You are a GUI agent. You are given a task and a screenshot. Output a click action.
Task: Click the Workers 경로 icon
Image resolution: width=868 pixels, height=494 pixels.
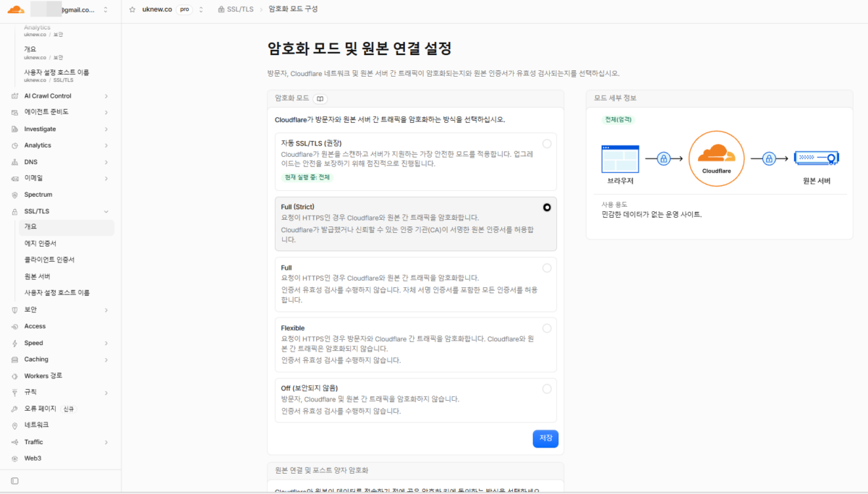pos(16,376)
